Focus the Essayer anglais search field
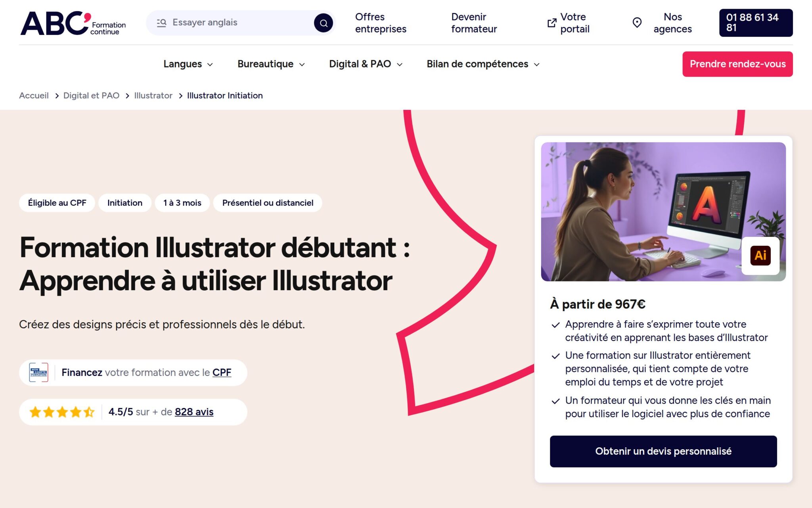Screen dimensions: 812x508 pyautogui.click(x=241, y=23)
